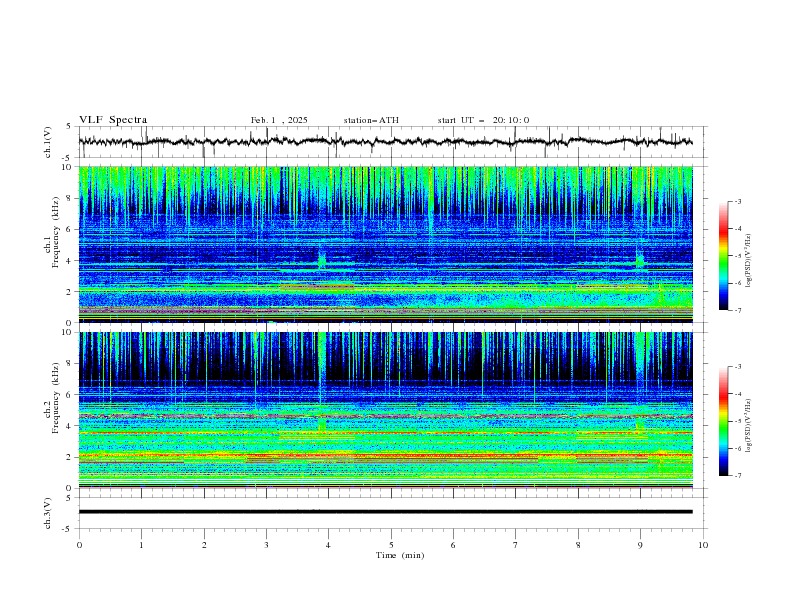Click the upper log(PSD) colorbar label

click(748, 261)
